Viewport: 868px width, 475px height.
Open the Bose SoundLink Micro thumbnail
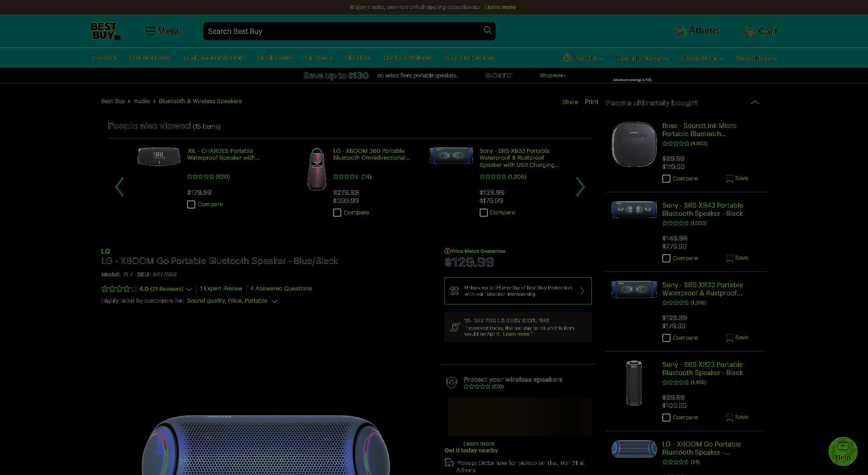click(x=634, y=144)
